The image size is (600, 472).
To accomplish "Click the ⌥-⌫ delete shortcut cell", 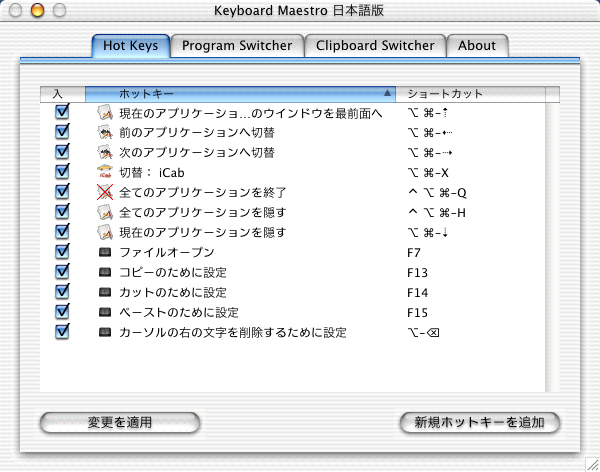I will tap(423, 332).
